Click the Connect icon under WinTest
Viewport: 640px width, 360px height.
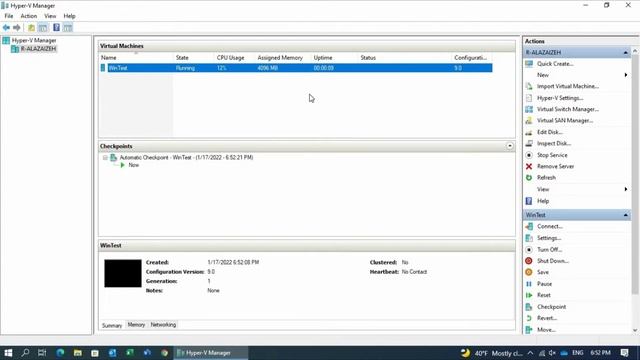tap(529, 226)
